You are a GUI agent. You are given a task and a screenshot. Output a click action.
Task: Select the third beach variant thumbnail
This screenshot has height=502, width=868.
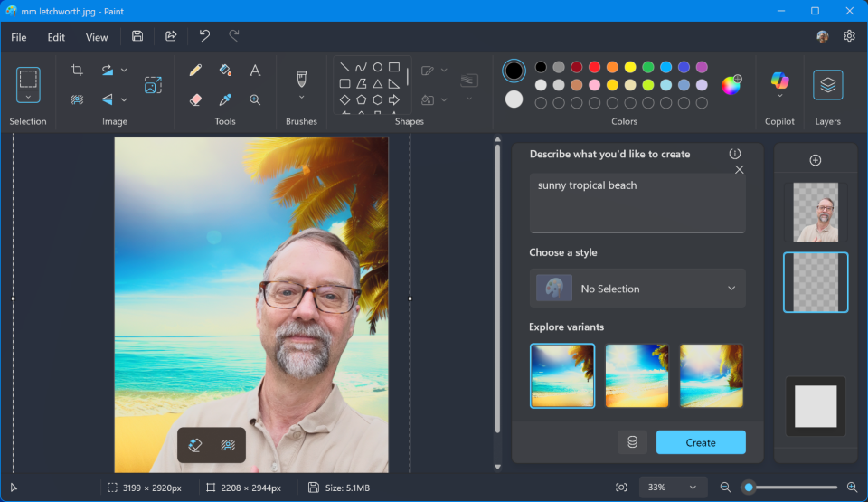pos(712,375)
